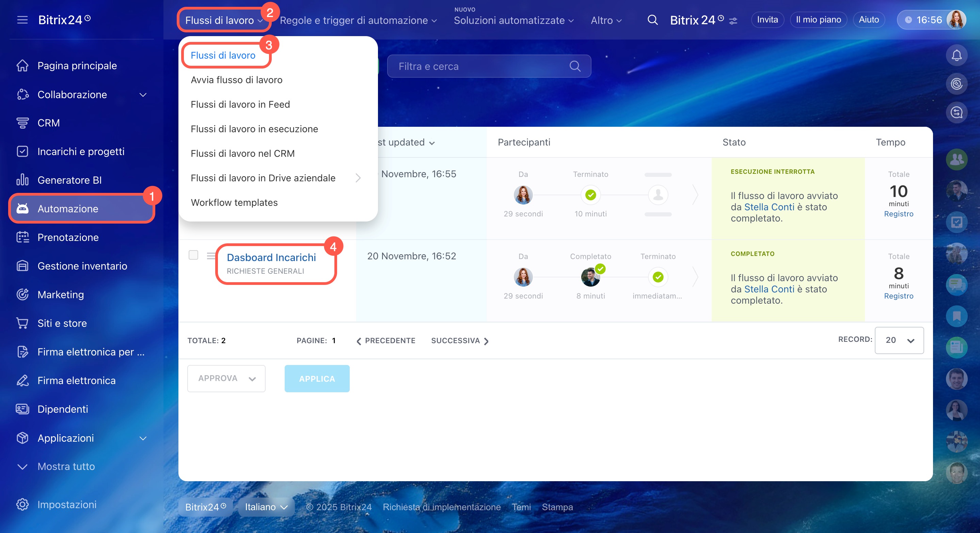Screen dimensions: 980x533
Task: Open the Registro link for 8 minuti
Action: coord(898,296)
